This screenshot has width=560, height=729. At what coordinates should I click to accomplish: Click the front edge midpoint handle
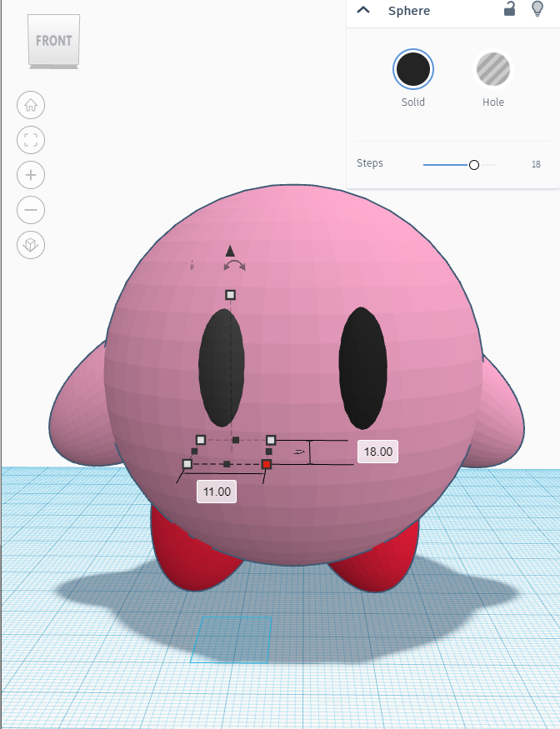coord(227,464)
